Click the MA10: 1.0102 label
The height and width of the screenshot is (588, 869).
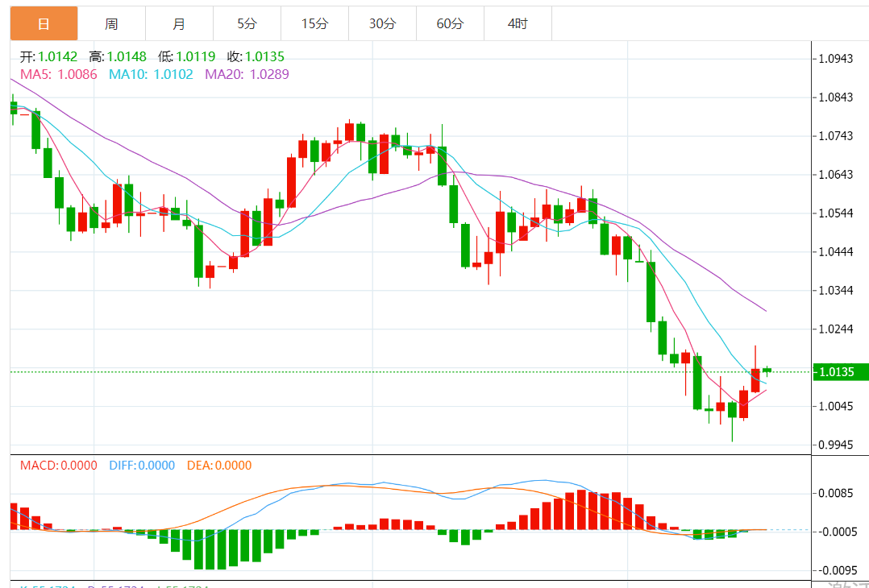pos(151,74)
